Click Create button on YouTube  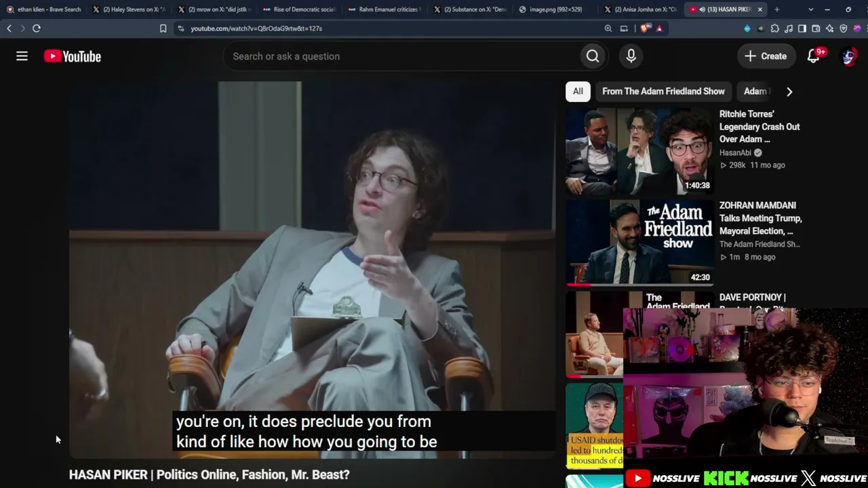[x=766, y=56]
